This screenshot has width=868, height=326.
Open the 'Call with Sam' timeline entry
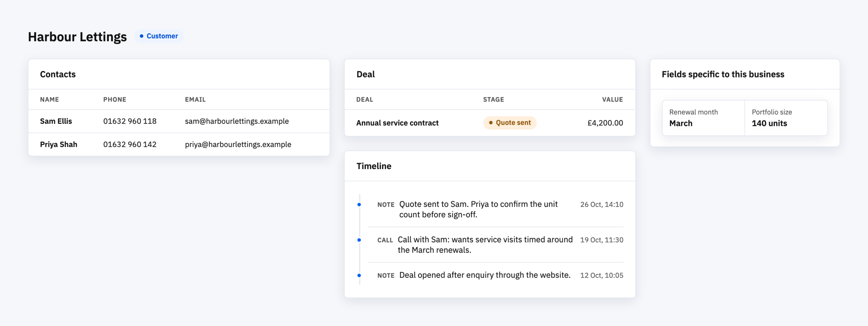(485, 244)
